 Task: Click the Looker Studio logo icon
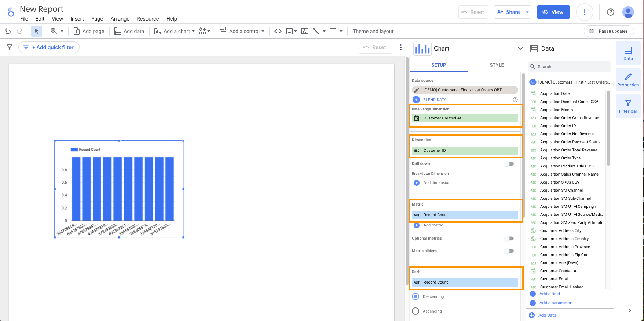(11, 12)
